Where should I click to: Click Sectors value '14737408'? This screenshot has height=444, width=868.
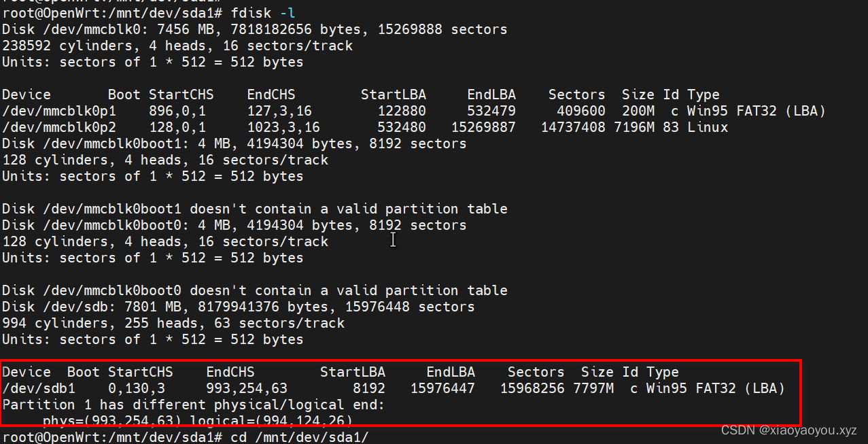tap(573, 127)
